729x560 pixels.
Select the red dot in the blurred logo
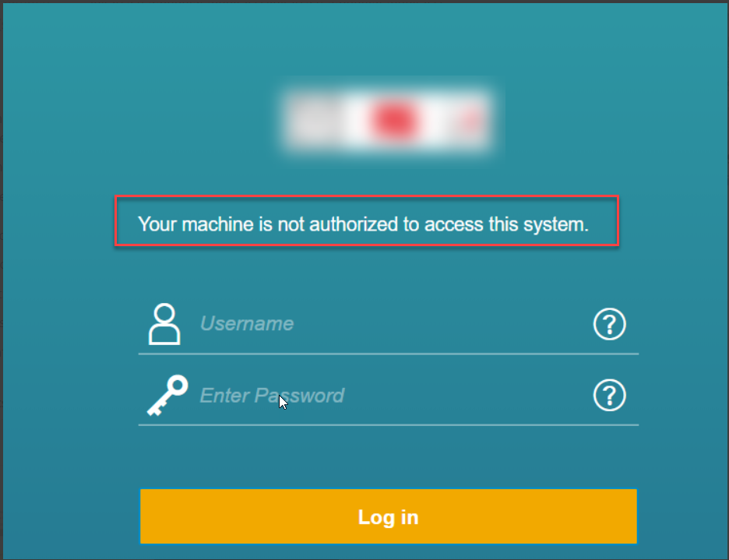(394, 120)
